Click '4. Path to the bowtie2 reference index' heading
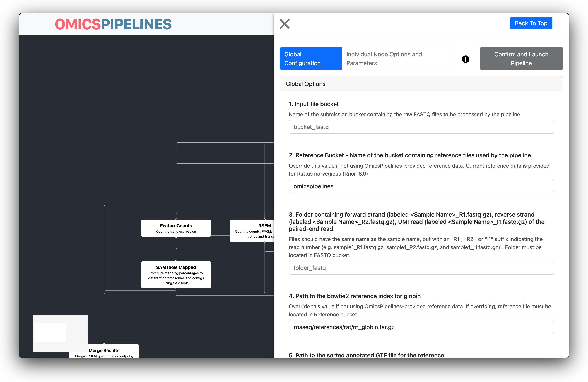 355,296
